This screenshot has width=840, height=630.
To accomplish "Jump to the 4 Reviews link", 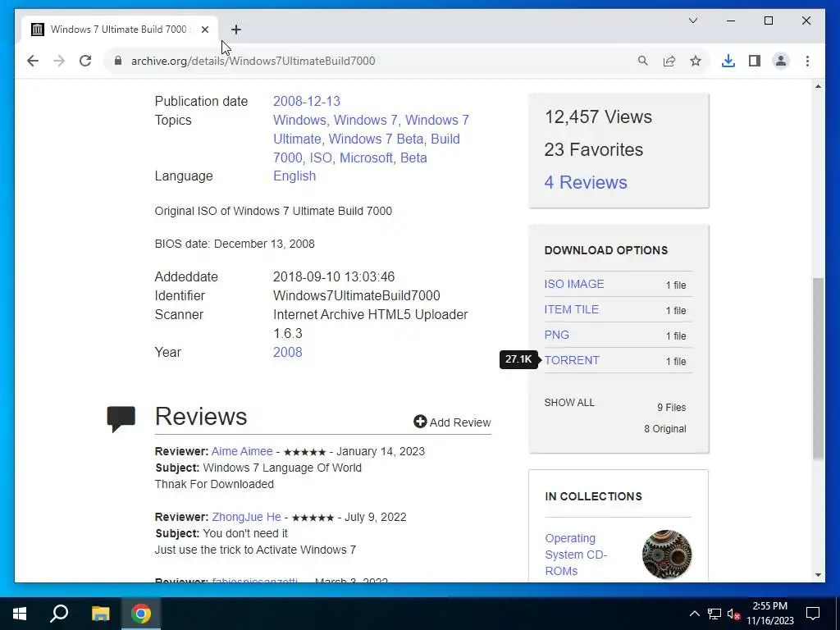I will tap(586, 182).
